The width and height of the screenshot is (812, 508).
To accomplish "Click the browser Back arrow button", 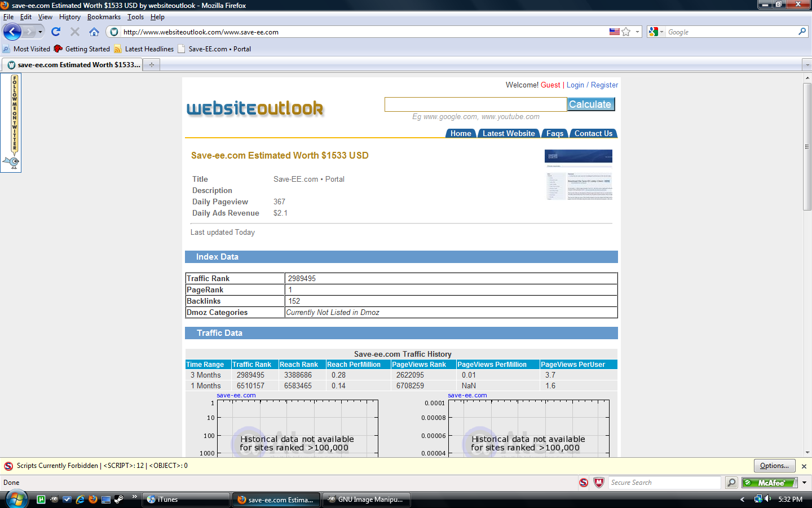I will point(12,32).
